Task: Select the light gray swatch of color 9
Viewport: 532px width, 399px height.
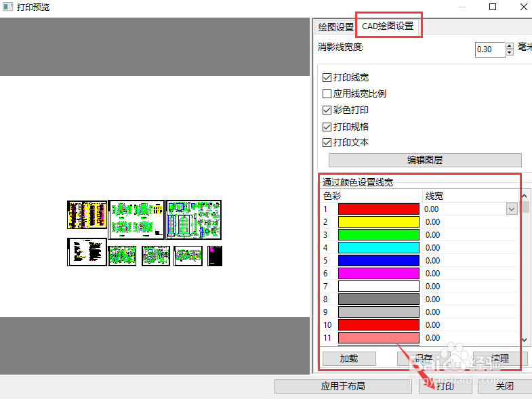Action: [x=379, y=312]
